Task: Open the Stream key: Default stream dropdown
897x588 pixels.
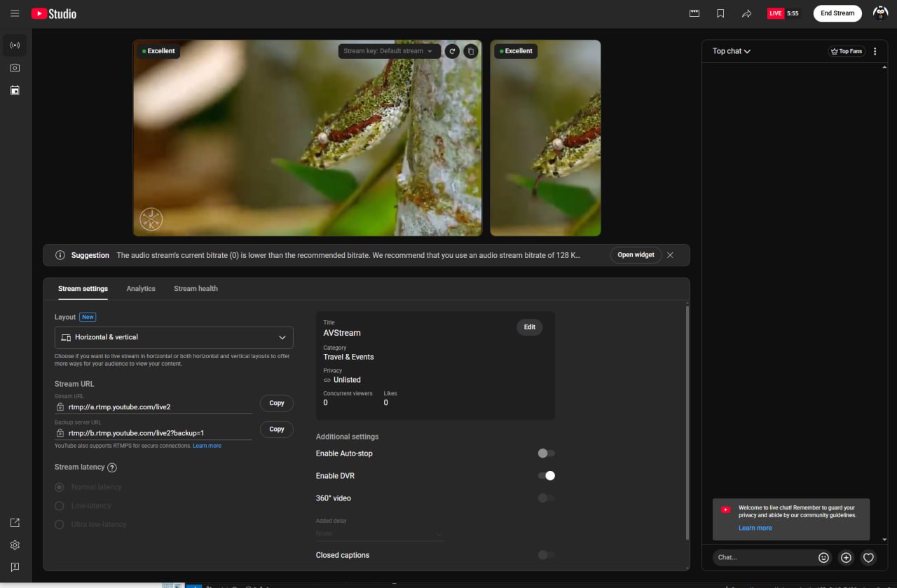Action: tap(389, 51)
